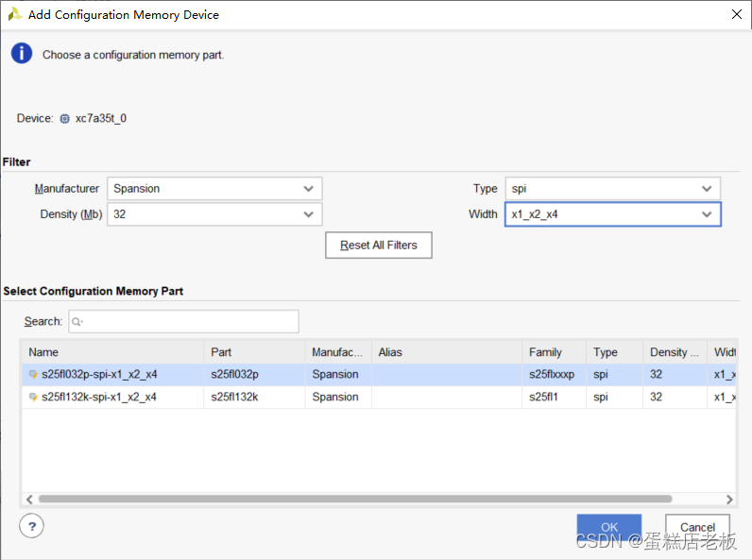This screenshot has height=560, width=752.
Task: Click the scroll right arrow of table
Action: click(x=729, y=500)
